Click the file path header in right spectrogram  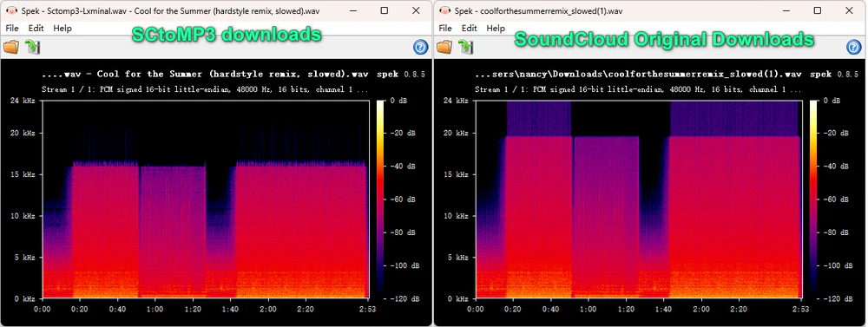pos(638,74)
